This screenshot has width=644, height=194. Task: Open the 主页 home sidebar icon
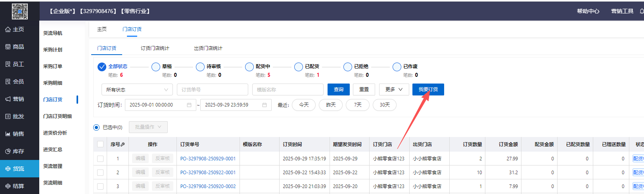pos(8,30)
